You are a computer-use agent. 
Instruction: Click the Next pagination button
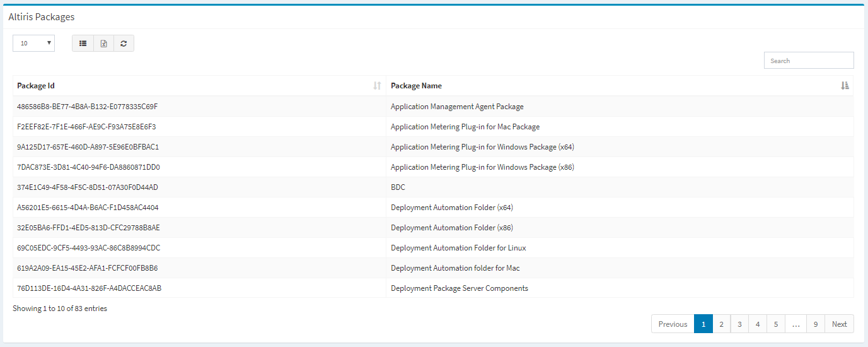tap(839, 324)
